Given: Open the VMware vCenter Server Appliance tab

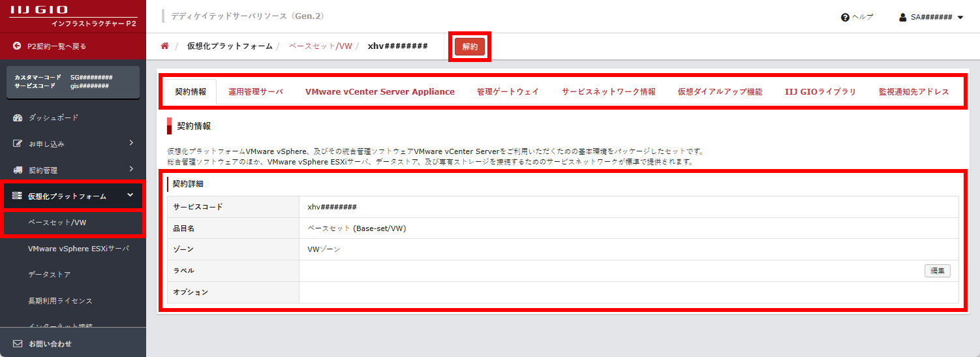Looking at the screenshot, I should (380, 92).
